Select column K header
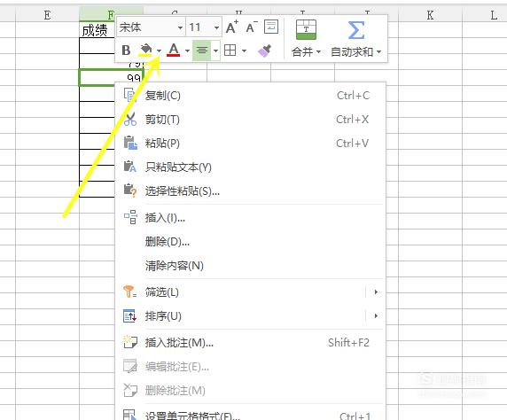The width and height of the screenshot is (507, 420). [x=430, y=15]
